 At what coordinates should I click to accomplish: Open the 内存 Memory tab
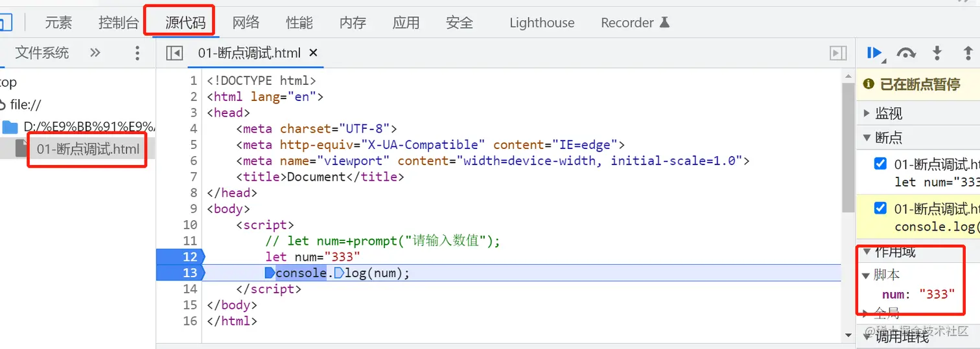353,23
